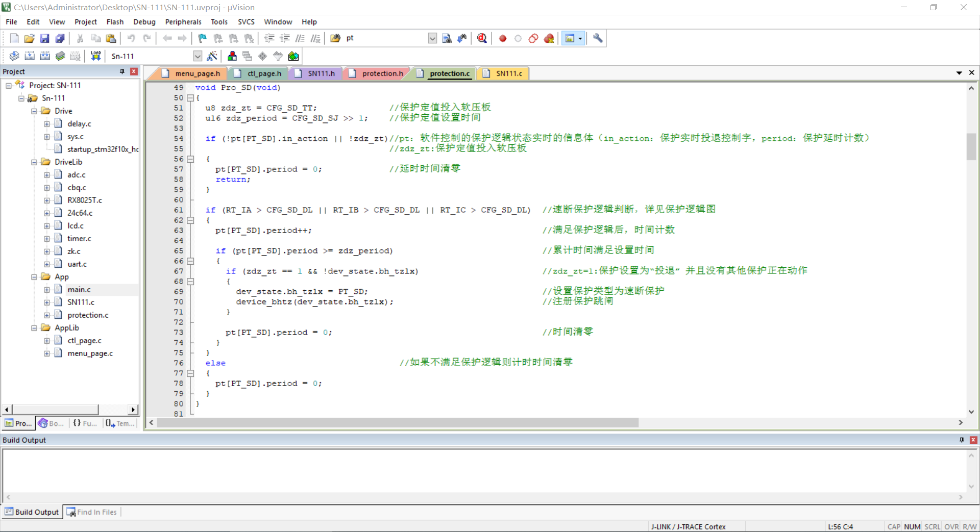Viewport: 980px width, 532px height.
Task: Click Project panel horizontal scrollbar
Action: pyautogui.click(x=55, y=410)
